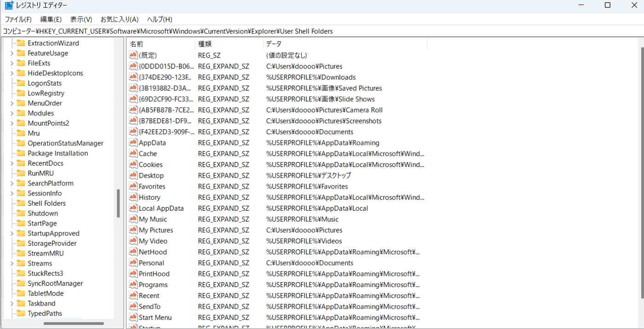Click the string value icon beside AppData
Image resolution: width=644 pixels, height=329 pixels.
point(133,143)
